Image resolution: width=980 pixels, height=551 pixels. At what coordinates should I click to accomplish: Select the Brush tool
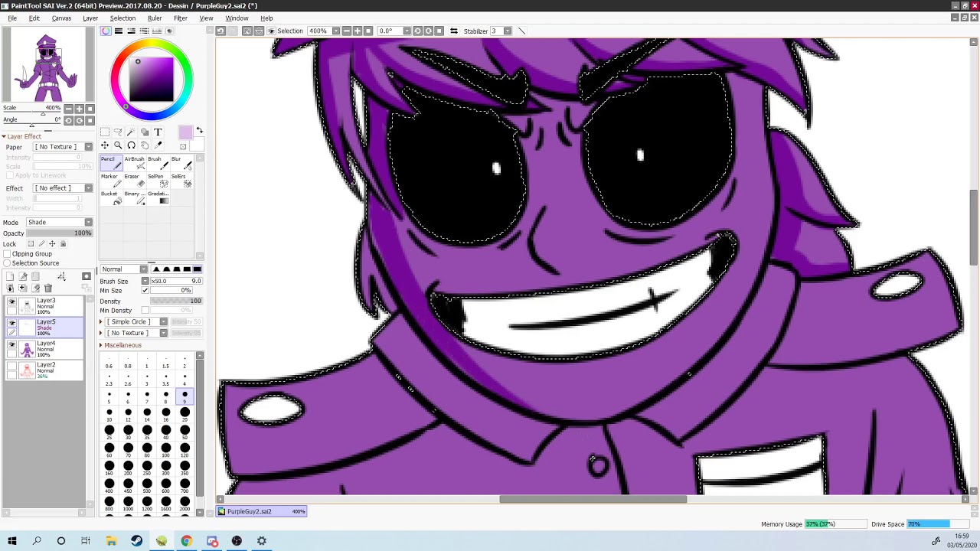[x=157, y=163]
